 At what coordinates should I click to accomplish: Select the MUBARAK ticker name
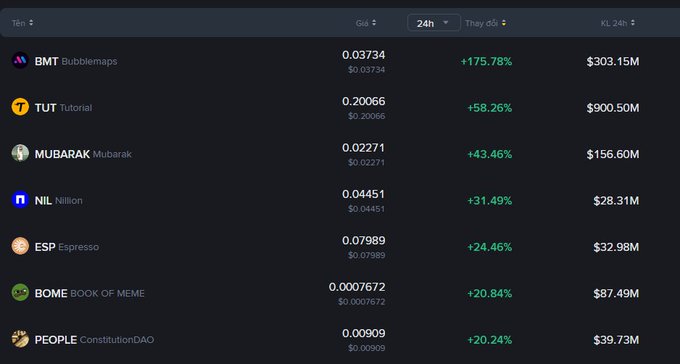tap(62, 154)
